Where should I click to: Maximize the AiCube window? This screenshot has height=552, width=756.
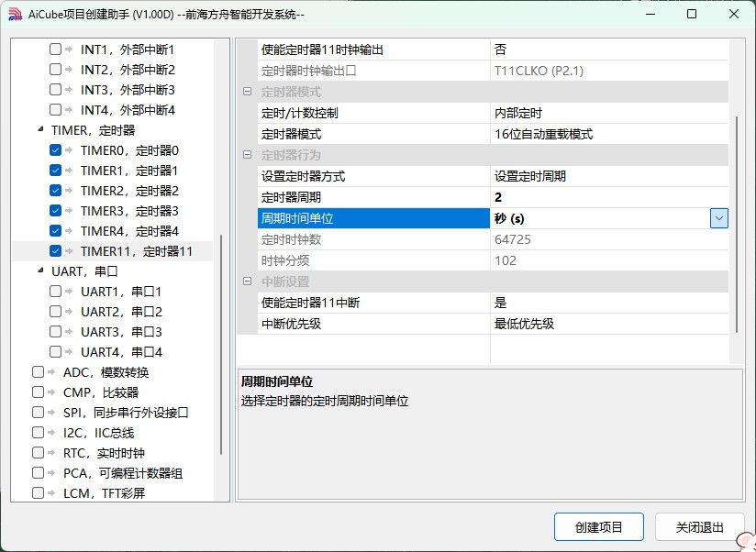pyautogui.click(x=692, y=14)
